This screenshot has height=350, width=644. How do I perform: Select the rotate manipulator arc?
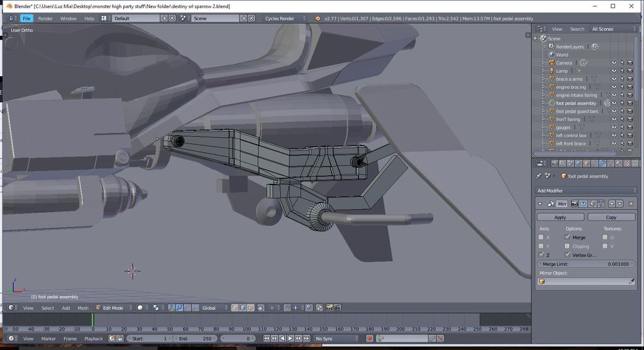pos(187,308)
